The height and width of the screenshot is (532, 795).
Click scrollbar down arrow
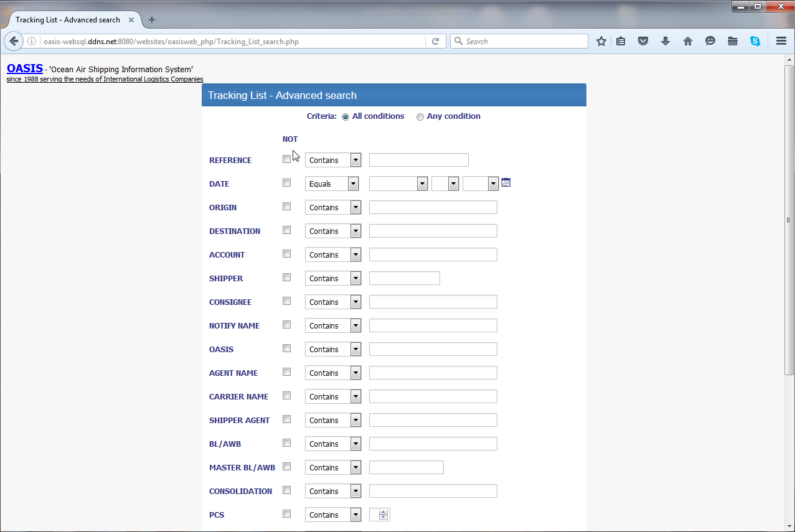tap(789, 526)
